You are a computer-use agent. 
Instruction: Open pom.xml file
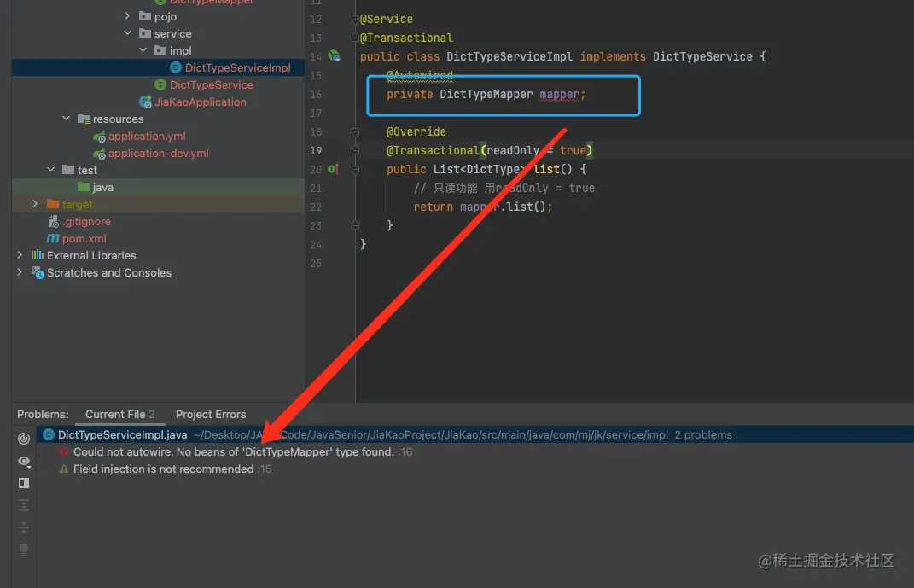tap(84, 238)
